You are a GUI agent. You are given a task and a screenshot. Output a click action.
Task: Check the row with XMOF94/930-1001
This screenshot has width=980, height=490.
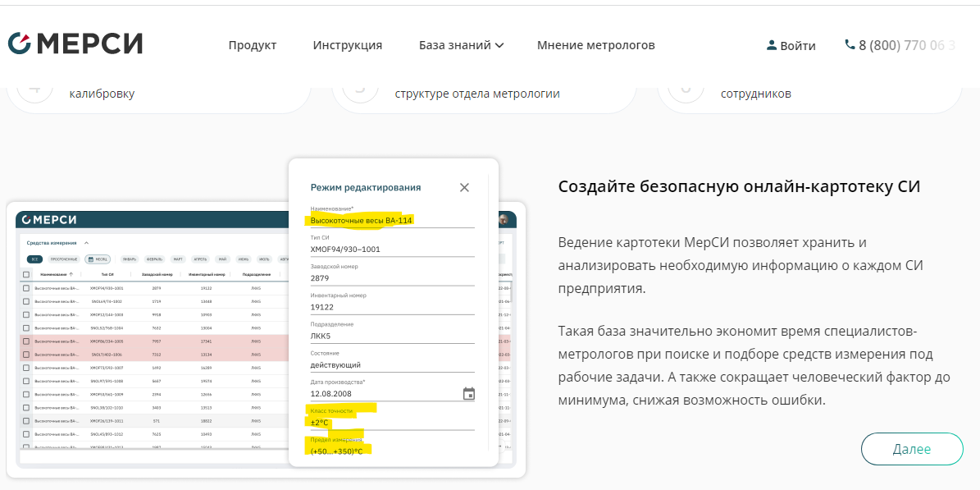(x=26, y=288)
